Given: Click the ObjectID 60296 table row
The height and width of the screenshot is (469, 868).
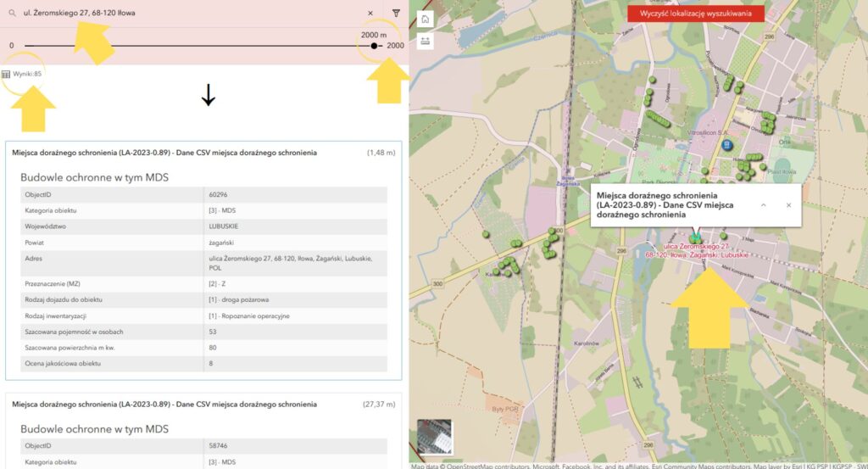Looking at the screenshot, I should (x=203, y=195).
